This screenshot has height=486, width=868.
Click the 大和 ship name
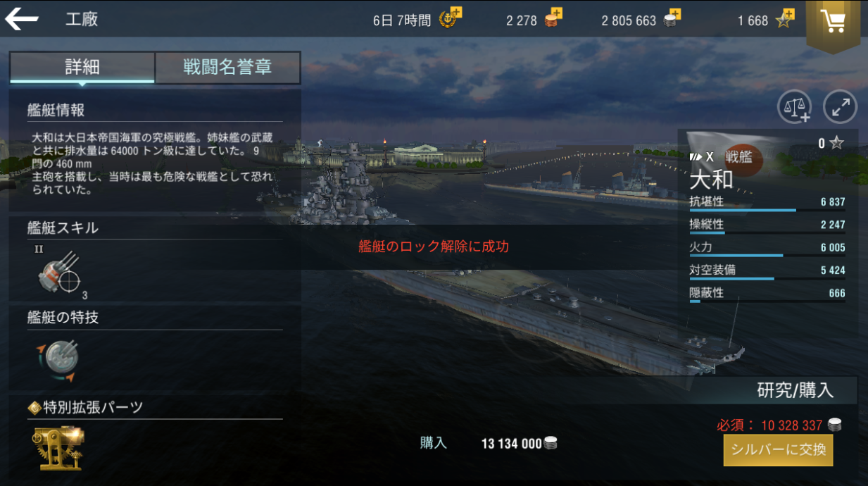click(712, 180)
